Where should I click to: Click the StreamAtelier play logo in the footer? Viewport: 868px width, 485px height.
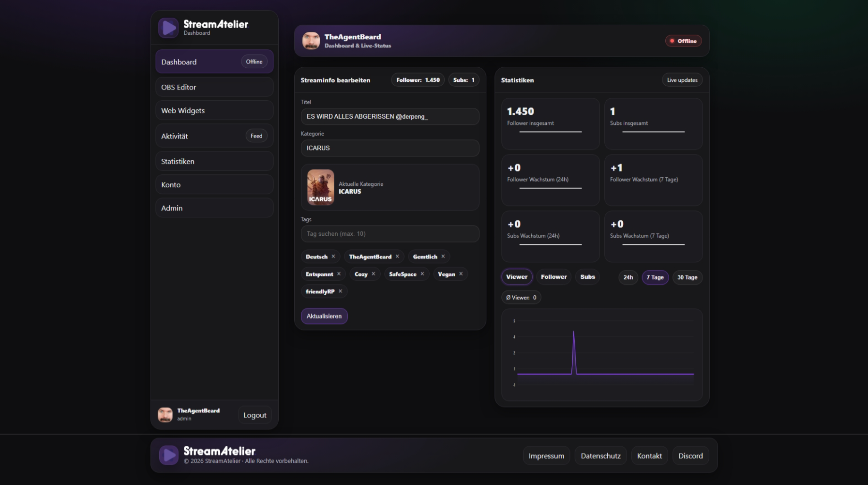168,455
